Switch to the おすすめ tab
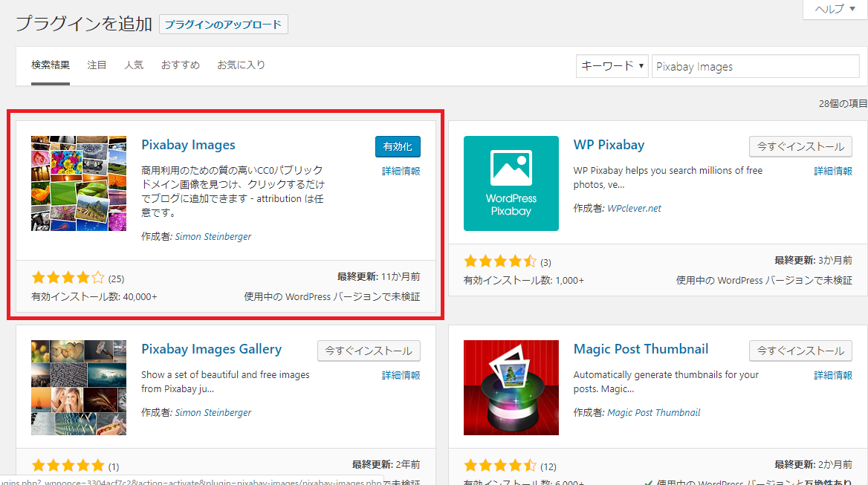 pyautogui.click(x=181, y=65)
